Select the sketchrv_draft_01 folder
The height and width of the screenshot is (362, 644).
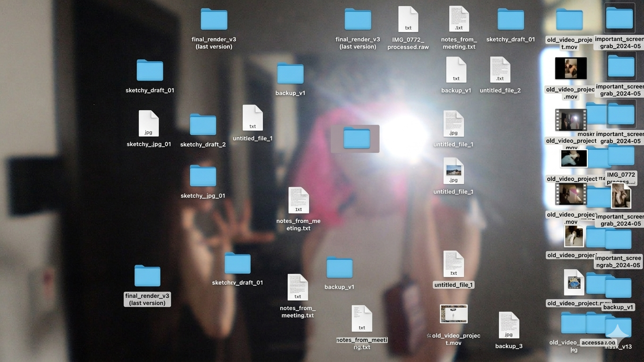click(237, 263)
